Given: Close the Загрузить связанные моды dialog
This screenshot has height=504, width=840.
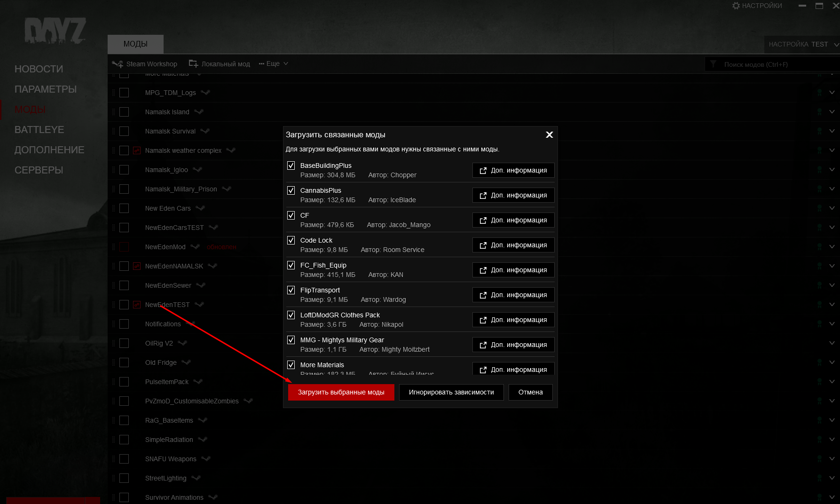Looking at the screenshot, I should pos(549,135).
